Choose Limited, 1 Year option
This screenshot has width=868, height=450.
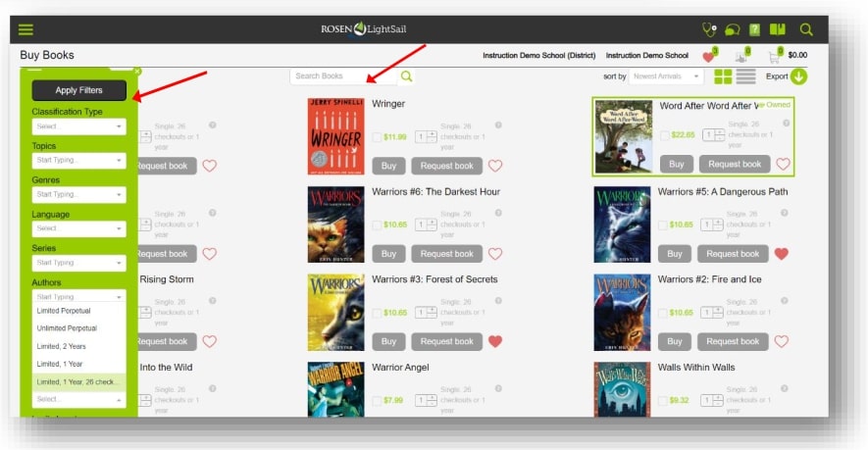click(78, 364)
